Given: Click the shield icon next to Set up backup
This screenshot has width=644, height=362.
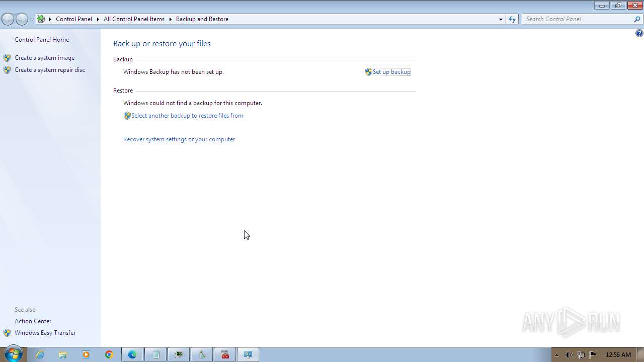Looking at the screenshot, I should tap(368, 72).
